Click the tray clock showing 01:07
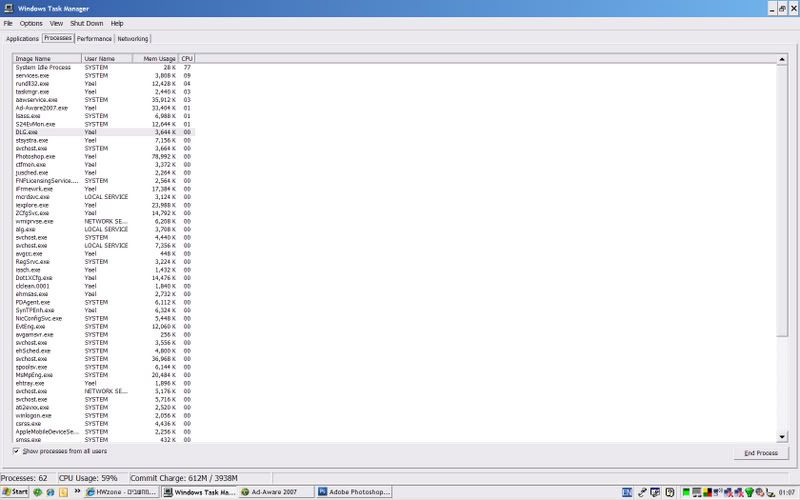 (787, 492)
